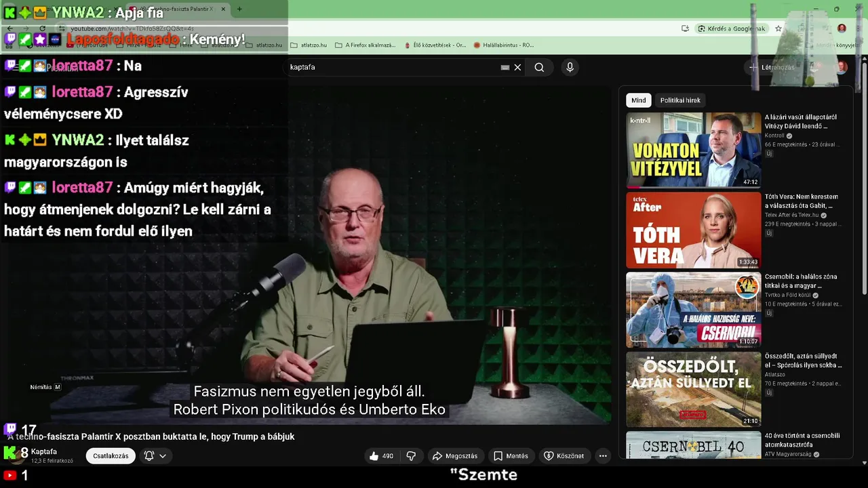Click the like count '490'
The width and height of the screenshot is (868, 488).
point(388,456)
